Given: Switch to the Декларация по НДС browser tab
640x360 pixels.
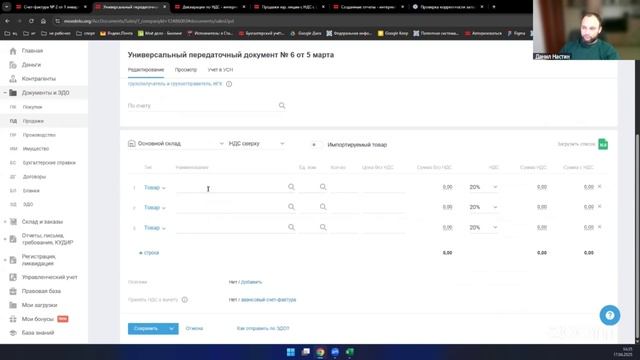Looking at the screenshot, I should (210, 7).
